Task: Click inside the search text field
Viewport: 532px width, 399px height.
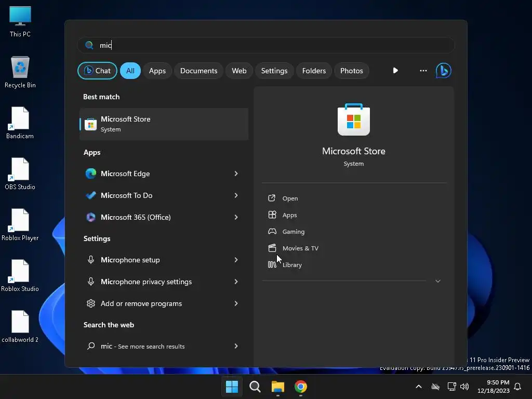Action: (x=267, y=45)
